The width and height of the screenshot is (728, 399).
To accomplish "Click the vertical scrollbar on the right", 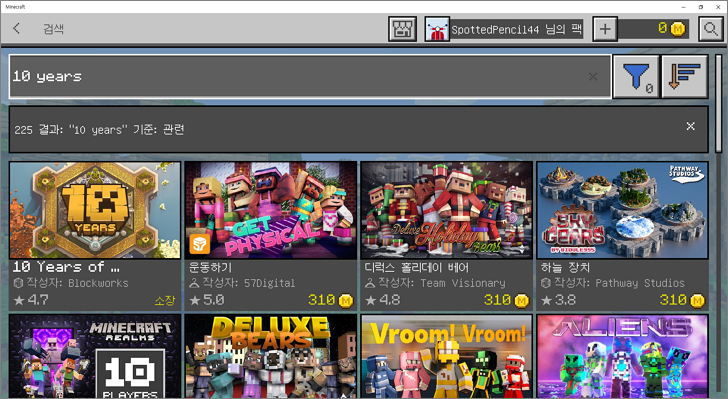I will pos(719,103).
